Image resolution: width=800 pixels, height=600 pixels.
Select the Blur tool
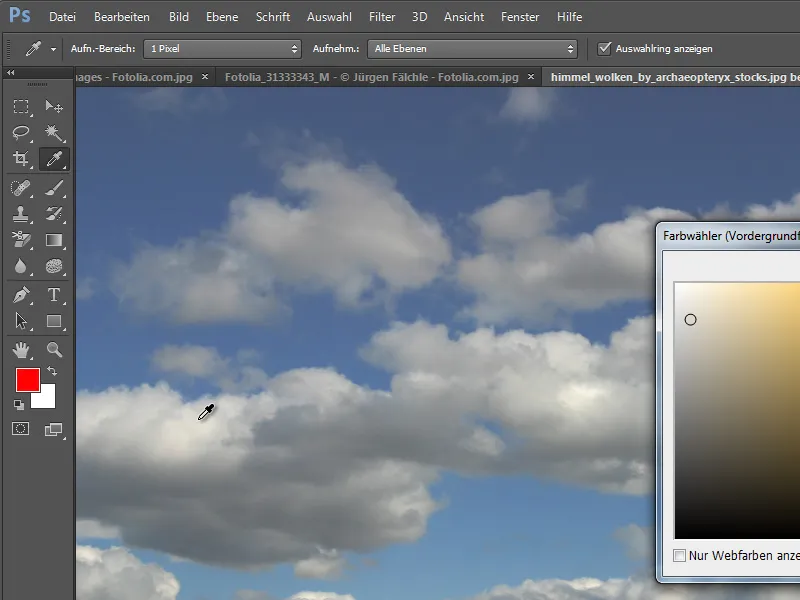pyautogui.click(x=21, y=266)
